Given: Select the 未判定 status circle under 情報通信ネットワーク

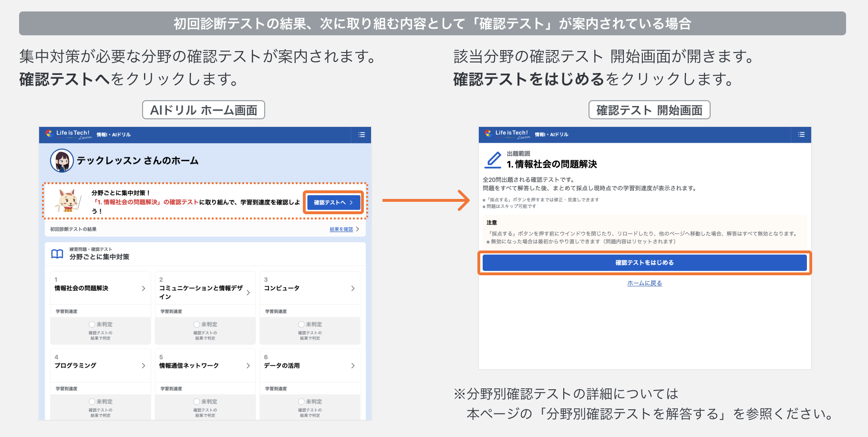Looking at the screenshot, I should coord(196,402).
